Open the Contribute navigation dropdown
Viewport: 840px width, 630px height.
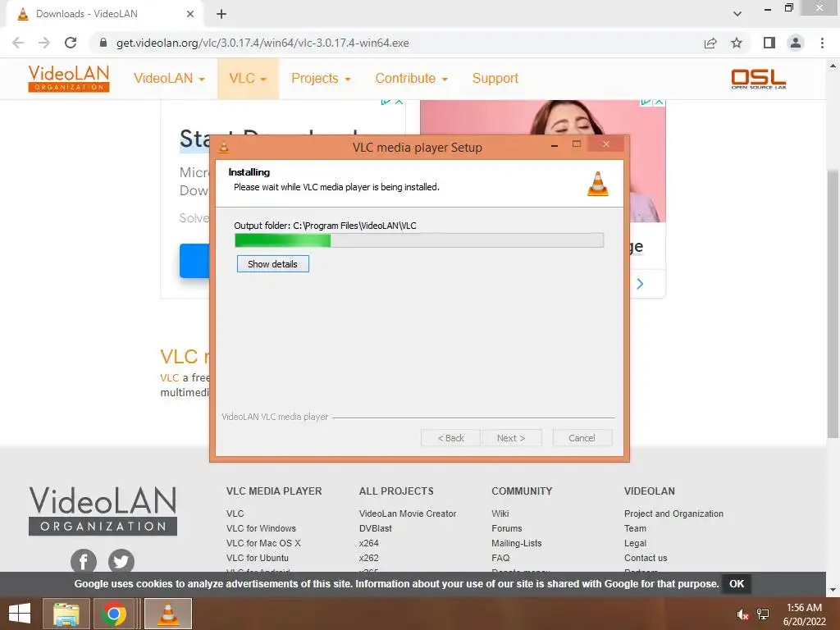pos(411,78)
